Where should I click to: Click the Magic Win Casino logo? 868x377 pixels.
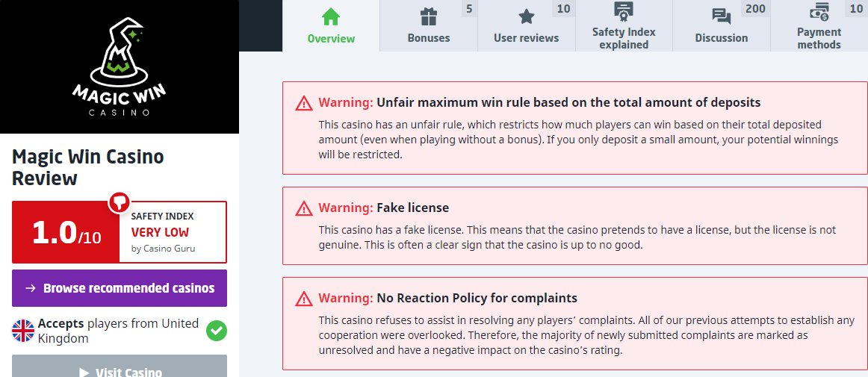click(120, 67)
